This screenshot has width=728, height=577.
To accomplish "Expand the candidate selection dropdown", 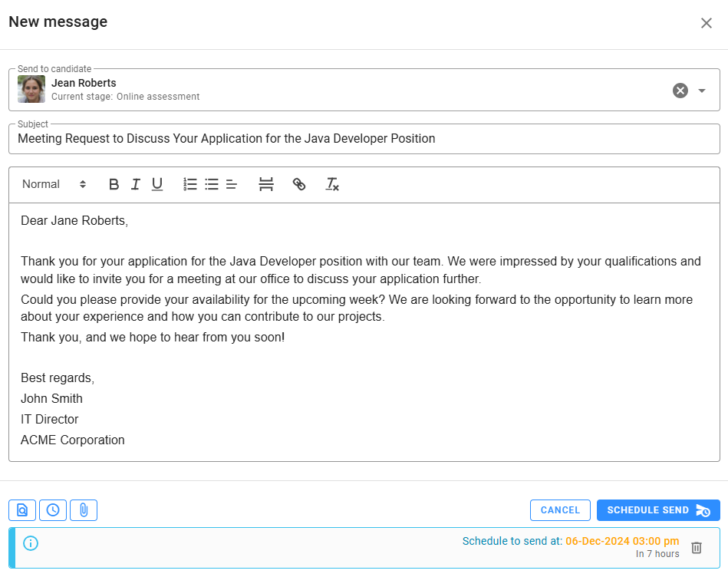I will [x=702, y=91].
